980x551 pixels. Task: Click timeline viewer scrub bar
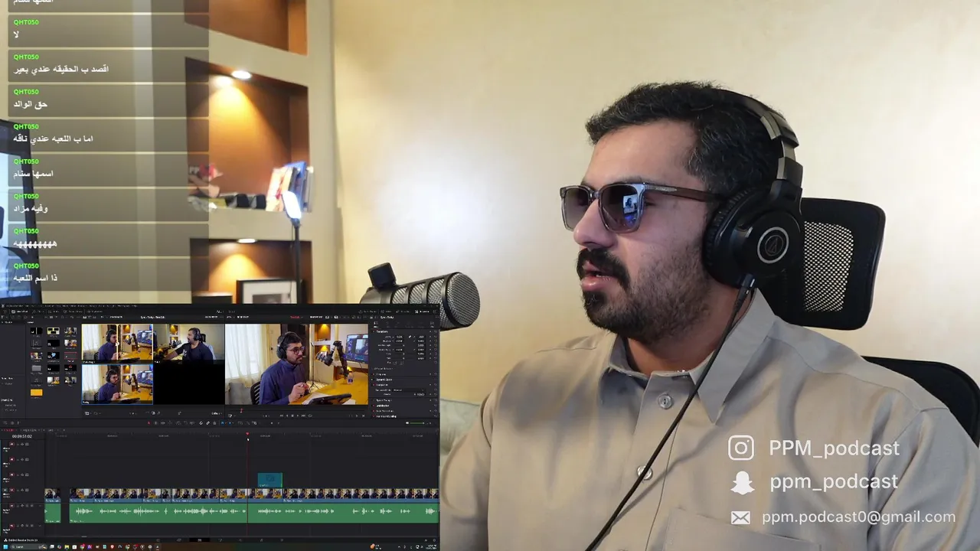coord(296,411)
